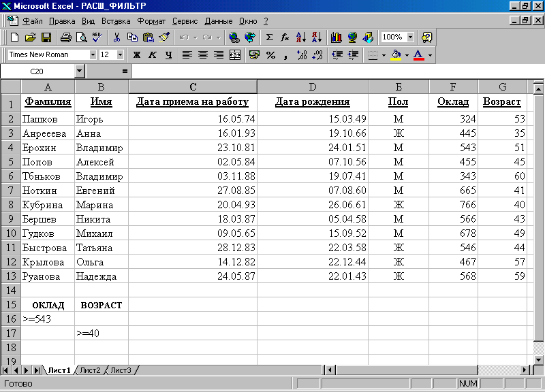Show the Web toolbar icon
The height and width of the screenshot is (392, 545).
pos(250,37)
